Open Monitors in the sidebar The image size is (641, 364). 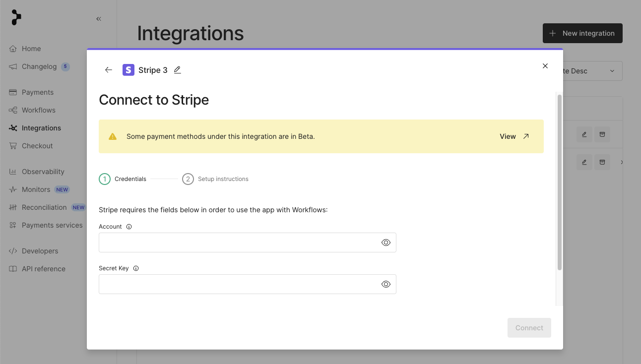(36, 189)
